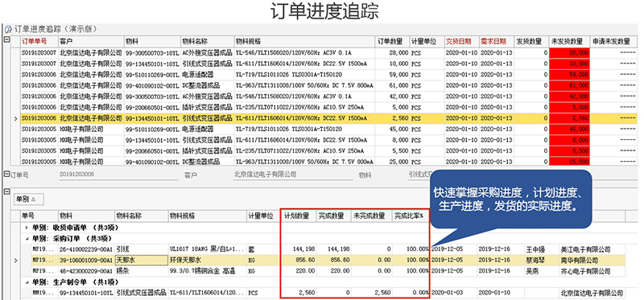Click the red 未发货数量 cell showing 45,000
Image resolution: width=644 pixels, height=300 pixels.
(570, 129)
